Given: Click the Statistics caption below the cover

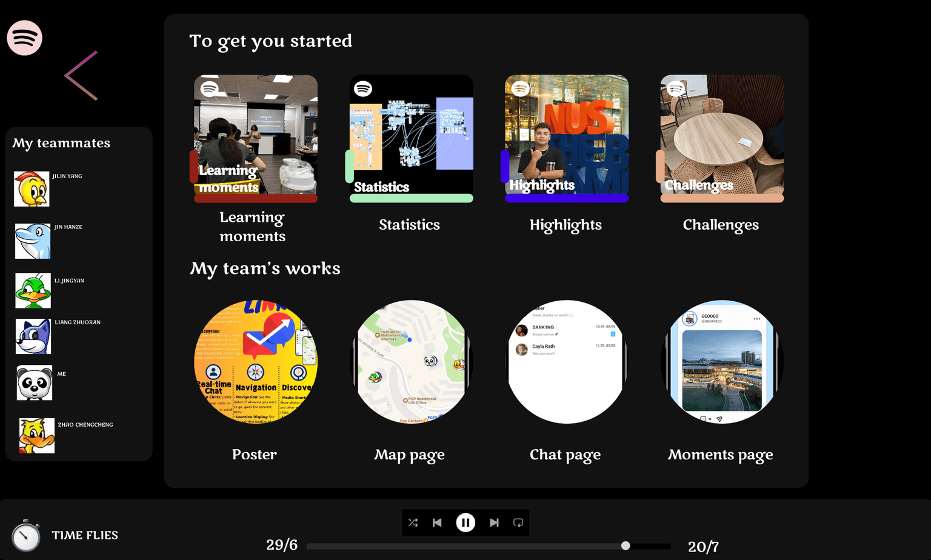Looking at the screenshot, I should pos(410,225).
